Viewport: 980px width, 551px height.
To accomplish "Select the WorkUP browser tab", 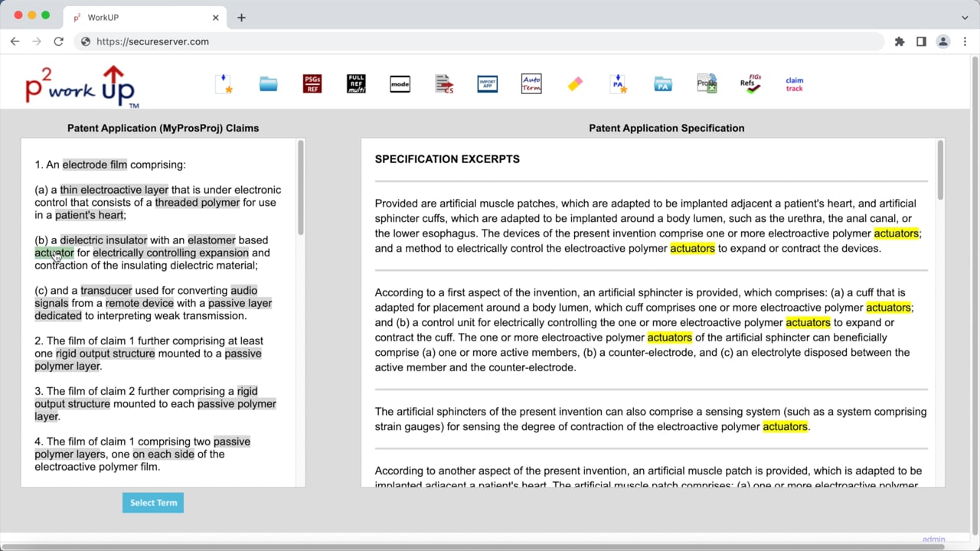I will click(145, 17).
